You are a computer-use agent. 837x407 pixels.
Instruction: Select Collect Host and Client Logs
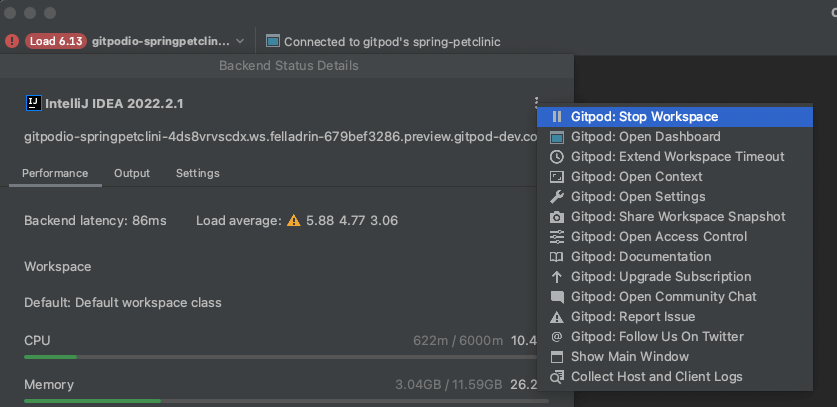point(675,377)
